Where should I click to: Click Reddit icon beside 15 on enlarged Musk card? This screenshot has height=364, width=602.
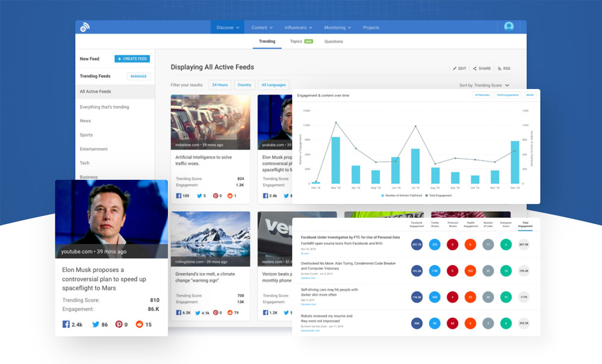click(x=140, y=324)
